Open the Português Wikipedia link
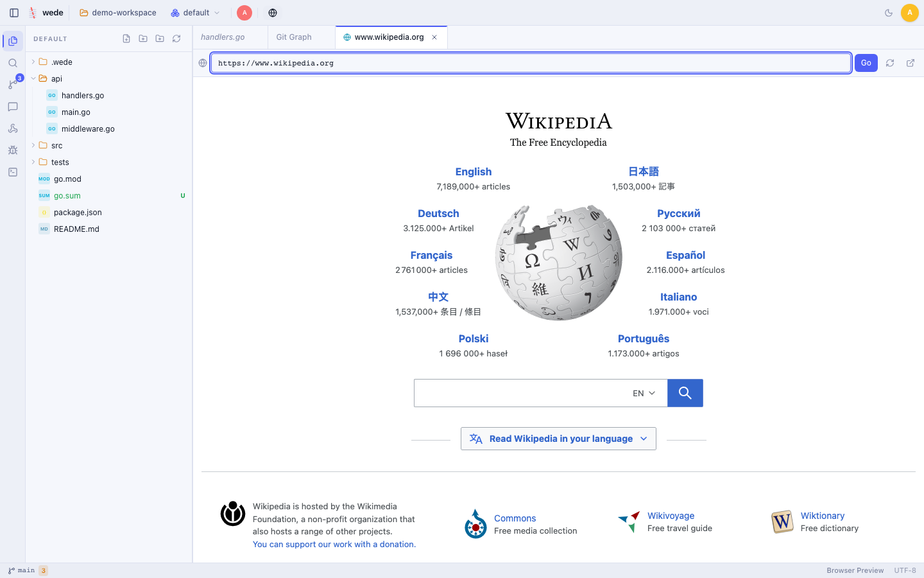Screen dimensions: 924x578 tap(644, 338)
